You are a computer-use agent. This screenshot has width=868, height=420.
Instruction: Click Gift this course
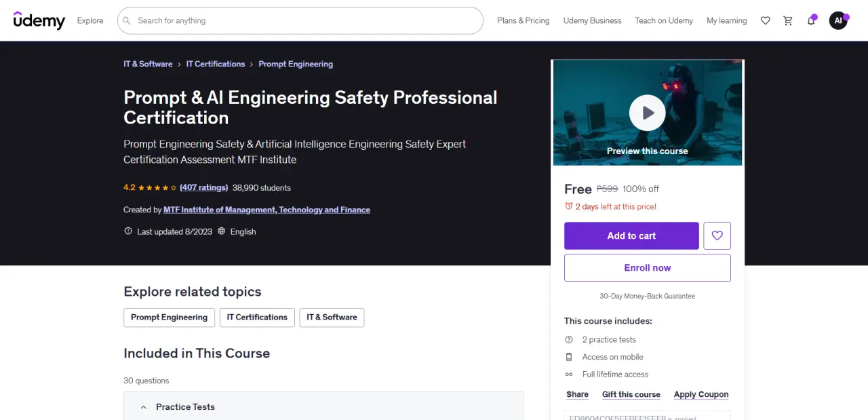click(631, 394)
